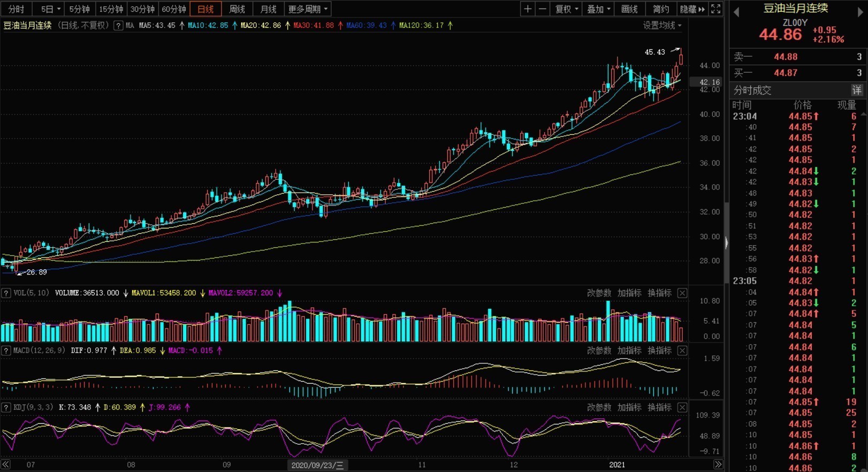The height and width of the screenshot is (472, 868).
Task: Open the 复权 dropdown
Action: pos(567,9)
